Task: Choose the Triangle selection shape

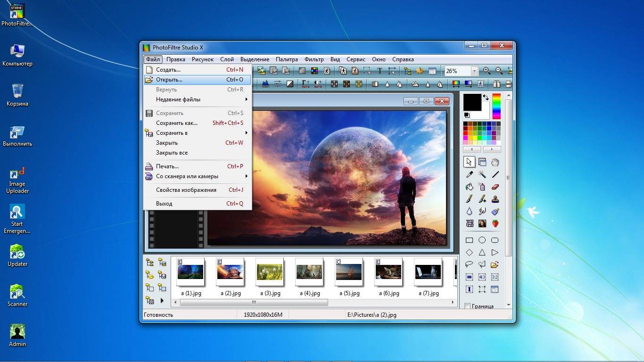Action: [482, 253]
